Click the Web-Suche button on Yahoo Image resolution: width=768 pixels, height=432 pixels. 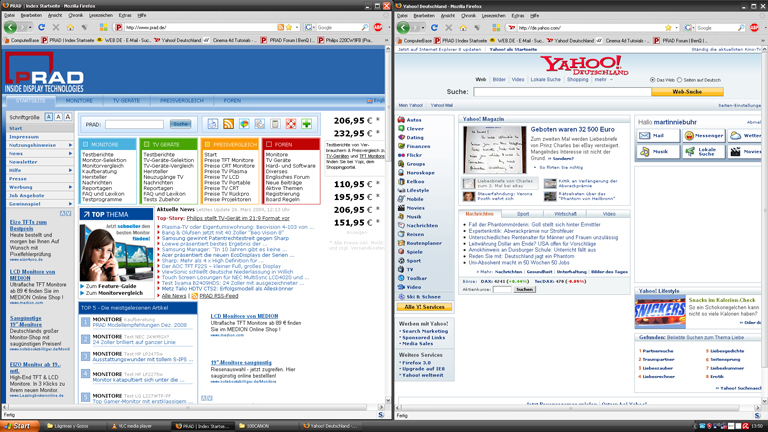coord(687,92)
